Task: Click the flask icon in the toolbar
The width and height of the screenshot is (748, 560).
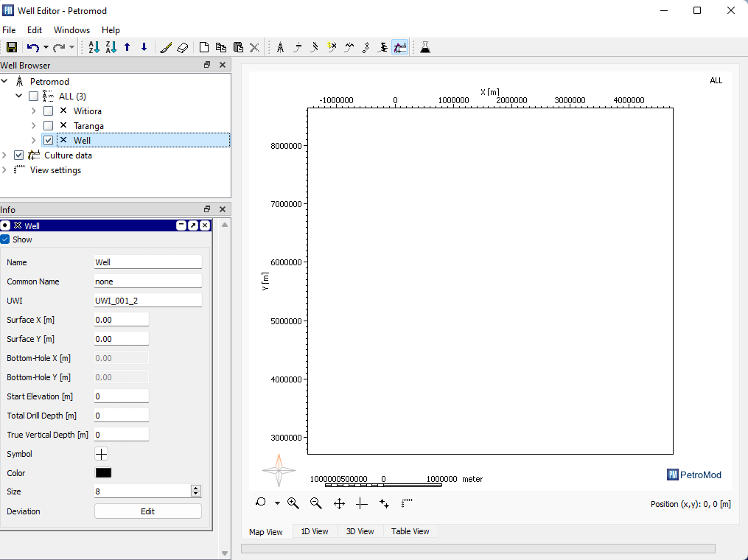Action: (x=424, y=48)
